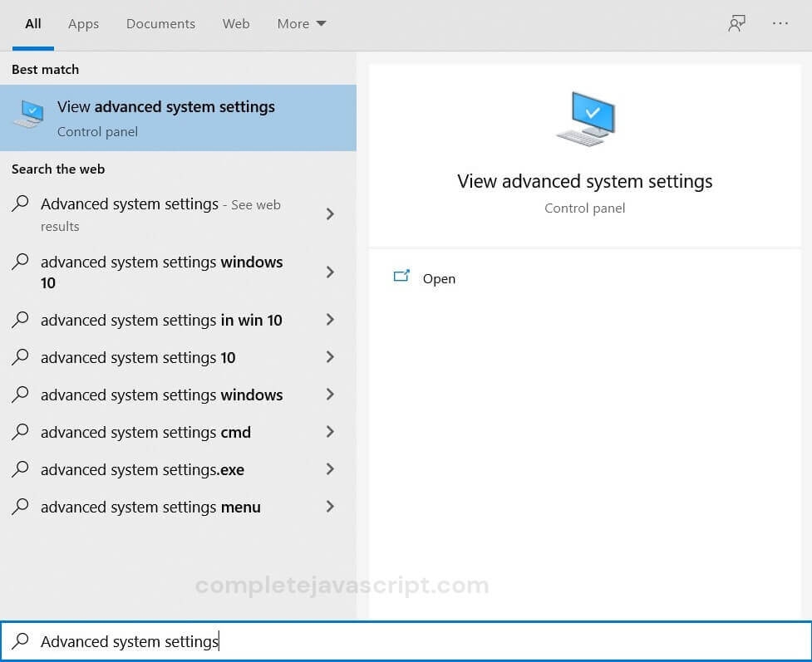Click Open in the preview pane
The width and height of the screenshot is (812, 662).
point(439,278)
